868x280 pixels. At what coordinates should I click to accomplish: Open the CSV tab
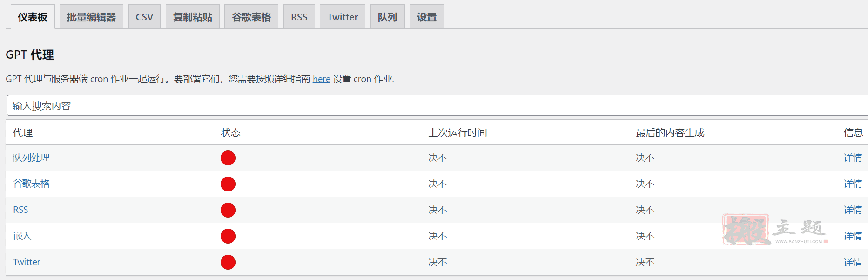click(144, 17)
